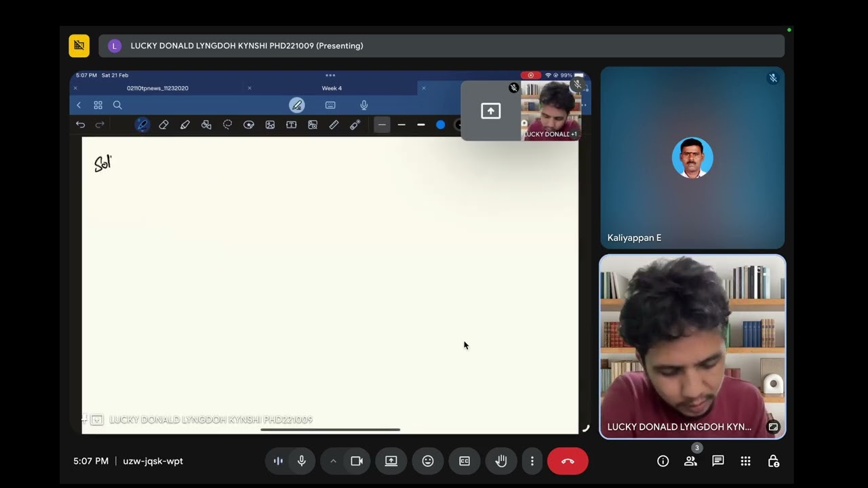Raise hand in the meeting
This screenshot has height=488, width=868.
pos(501,461)
